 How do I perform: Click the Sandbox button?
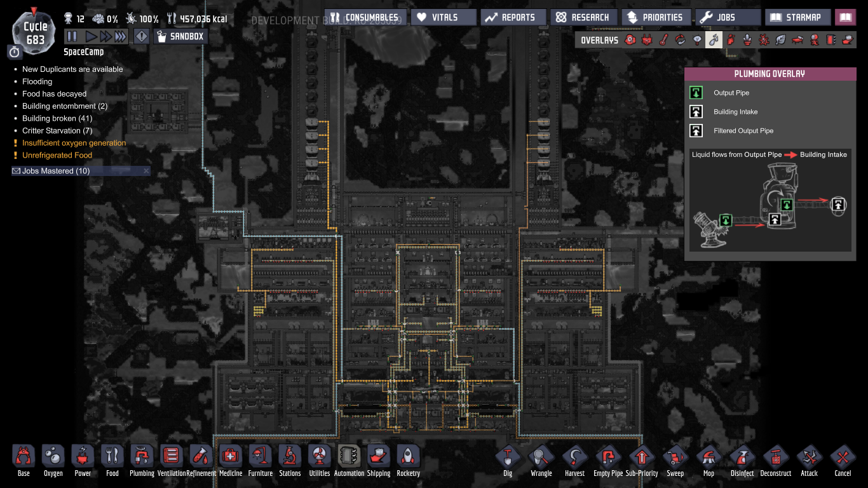tap(181, 37)
